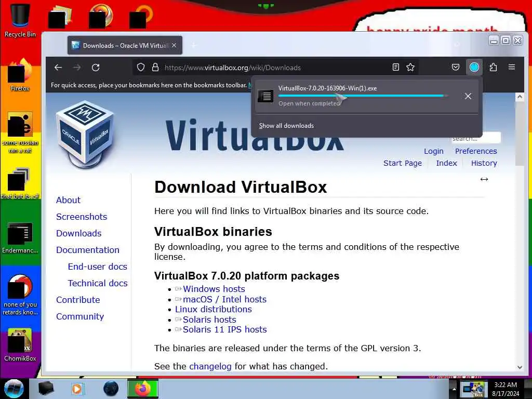Open the Community sidebar link
The image size is (532, 399).
(x=80, y=316)
